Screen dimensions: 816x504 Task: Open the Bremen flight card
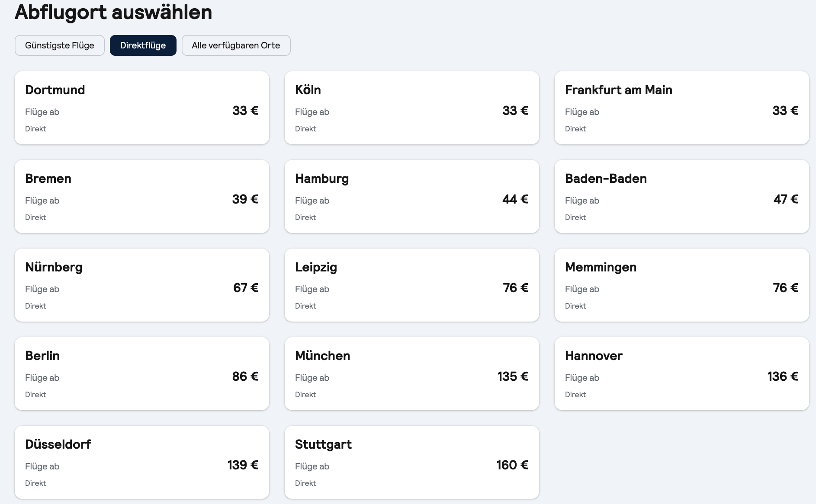[141, 196]
